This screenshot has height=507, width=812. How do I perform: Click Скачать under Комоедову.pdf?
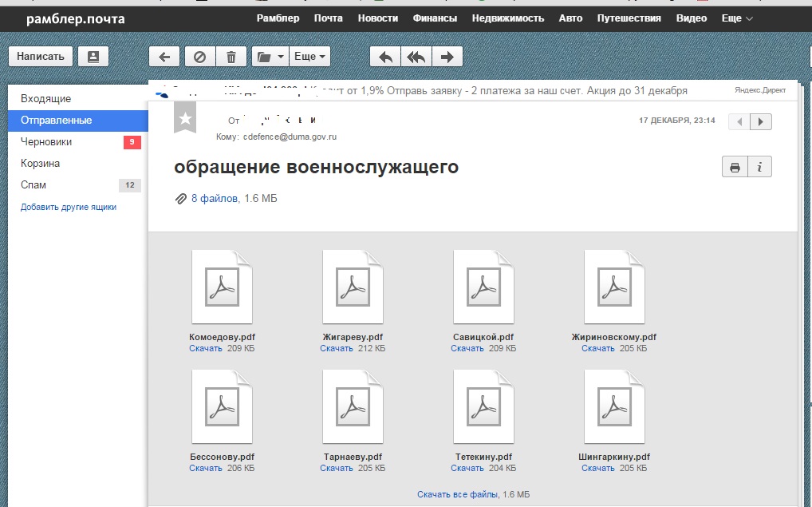(x=206, y=348)
